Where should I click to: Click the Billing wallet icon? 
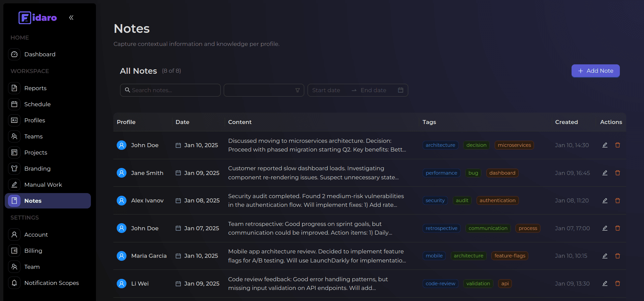click(x=14, y=251)
